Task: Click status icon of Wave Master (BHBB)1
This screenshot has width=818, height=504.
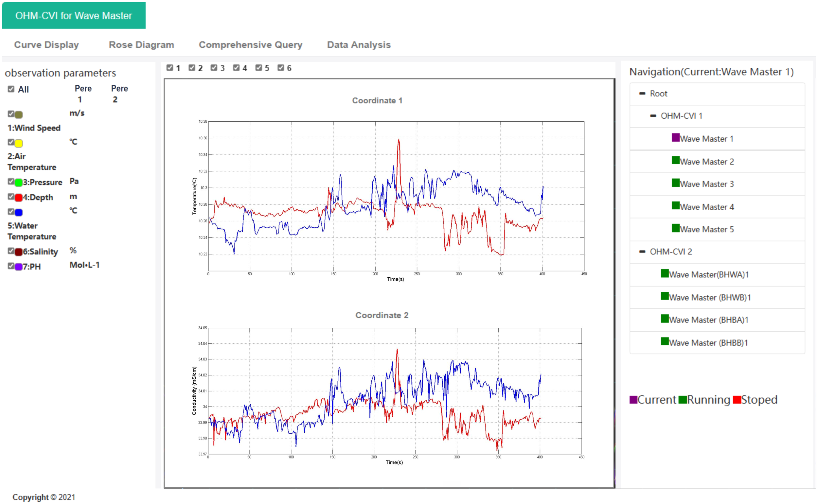Action: click(x=665, y=342)
